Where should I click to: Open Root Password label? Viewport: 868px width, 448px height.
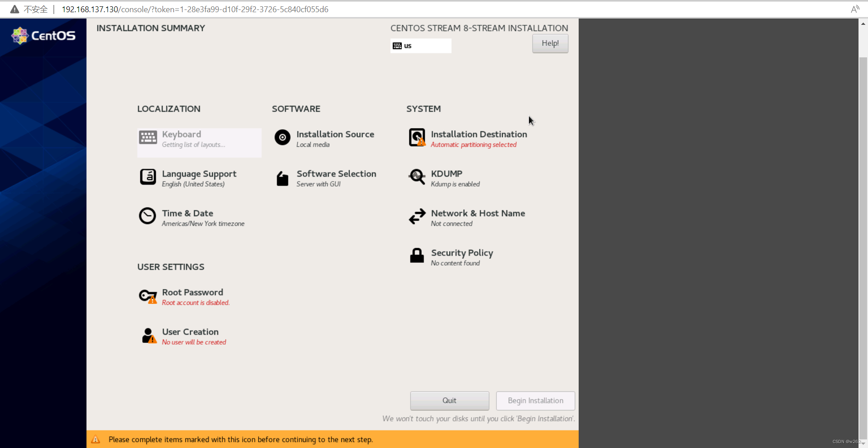(193, 292)
